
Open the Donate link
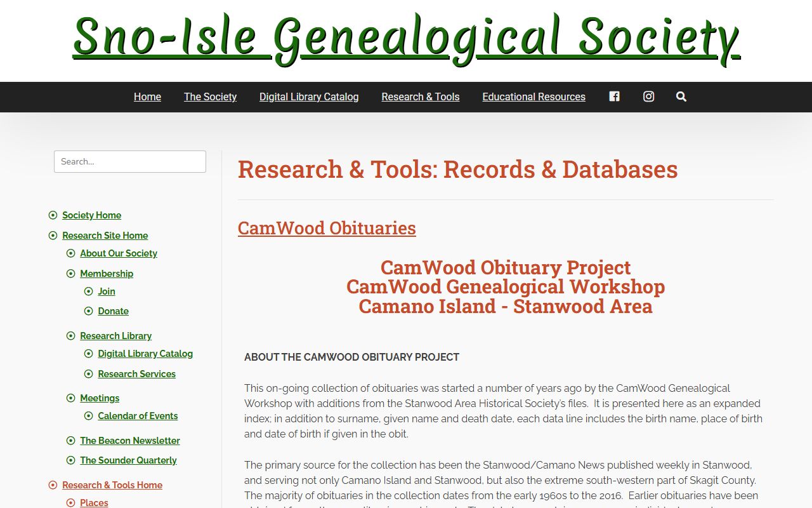click(x=114, y=311)
